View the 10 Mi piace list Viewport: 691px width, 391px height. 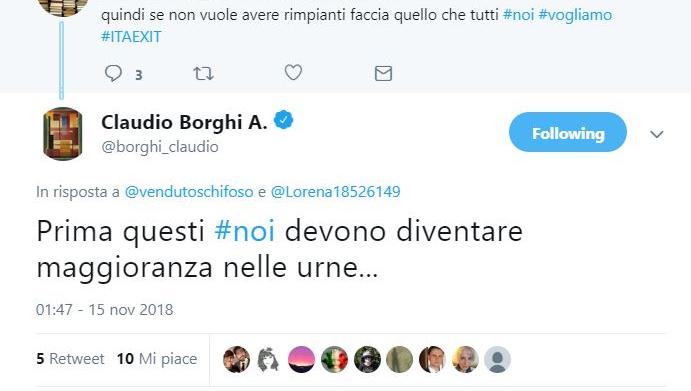coord(157,359)
